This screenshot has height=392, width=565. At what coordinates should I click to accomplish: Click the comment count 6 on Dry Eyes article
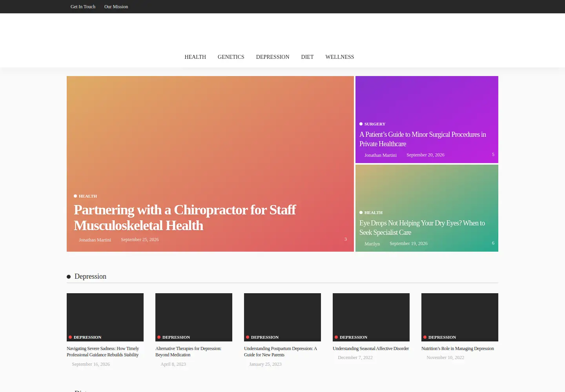(493, 243)
